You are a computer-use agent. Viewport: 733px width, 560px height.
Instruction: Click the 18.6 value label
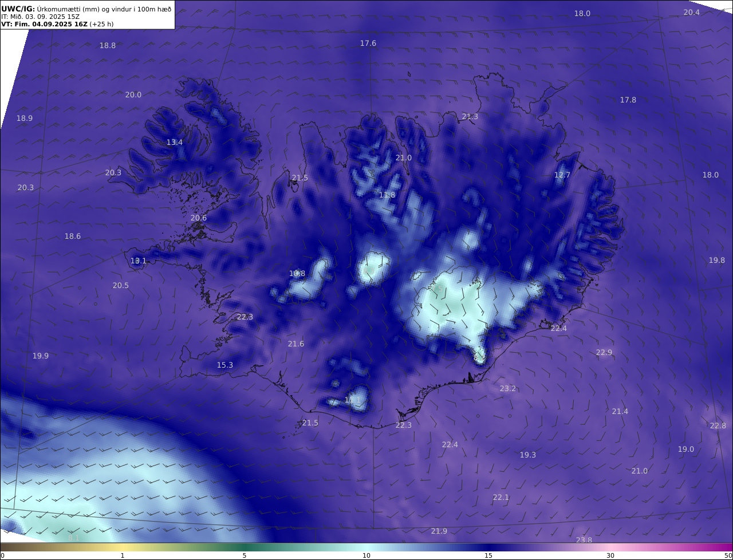tap(73, 236)
